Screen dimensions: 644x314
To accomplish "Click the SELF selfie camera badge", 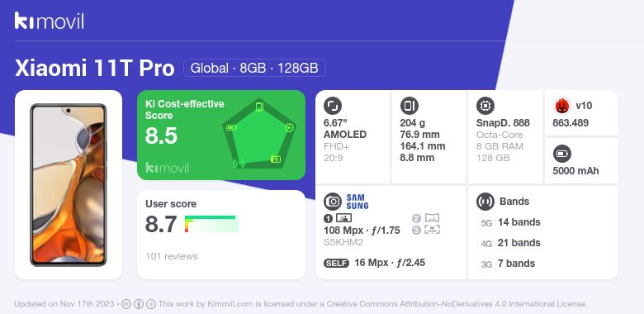I will 336,263.
